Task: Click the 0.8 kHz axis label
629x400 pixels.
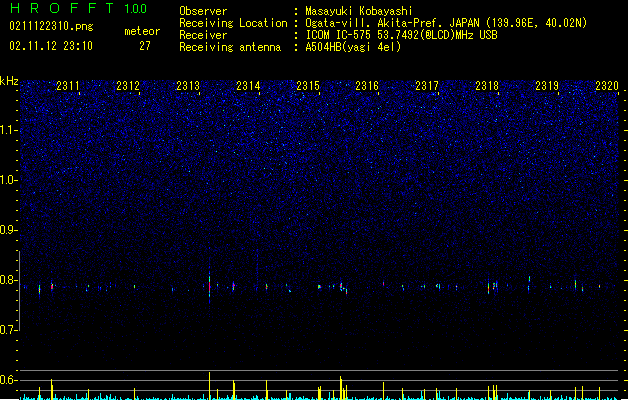Action: coord(8,280)
